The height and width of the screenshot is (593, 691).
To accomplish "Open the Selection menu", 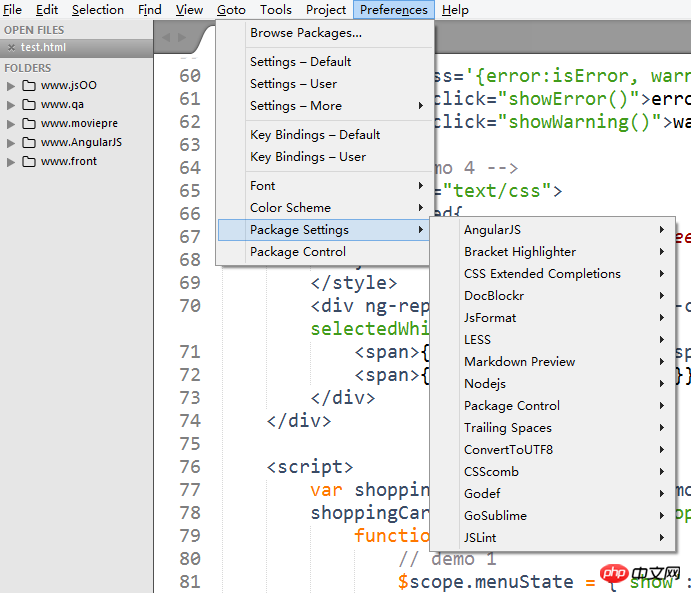I will [97, 10].
